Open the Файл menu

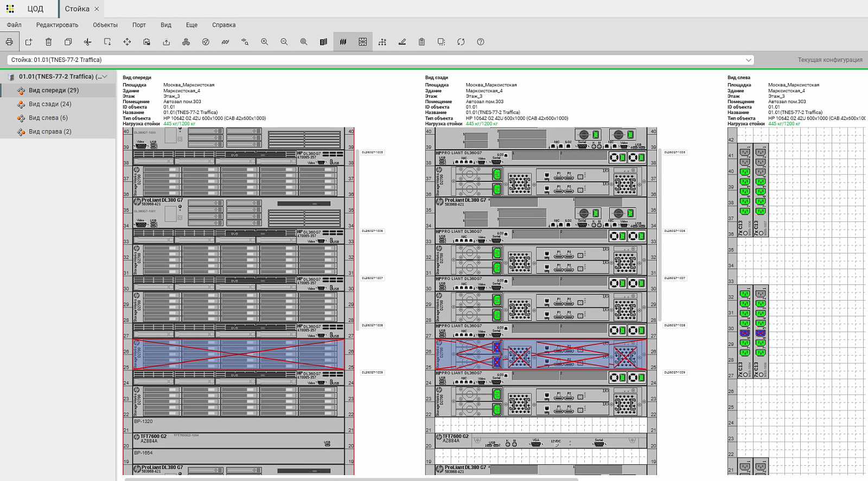click(x=14, y=25)
